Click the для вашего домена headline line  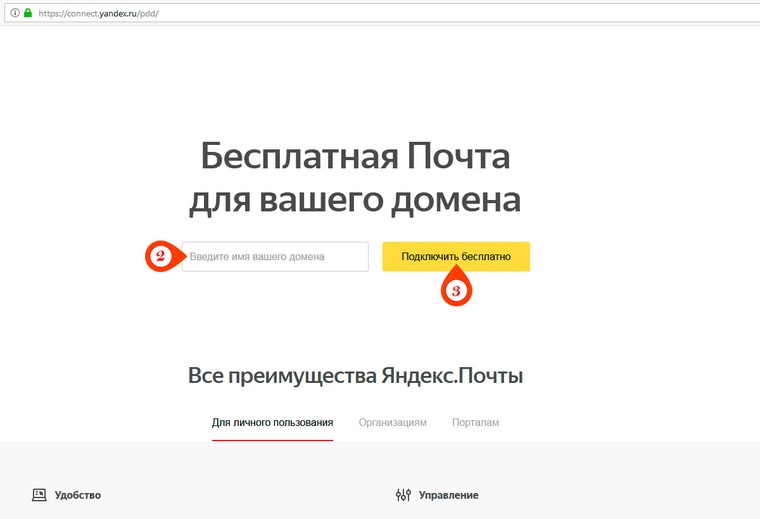[x=355, y=199]
